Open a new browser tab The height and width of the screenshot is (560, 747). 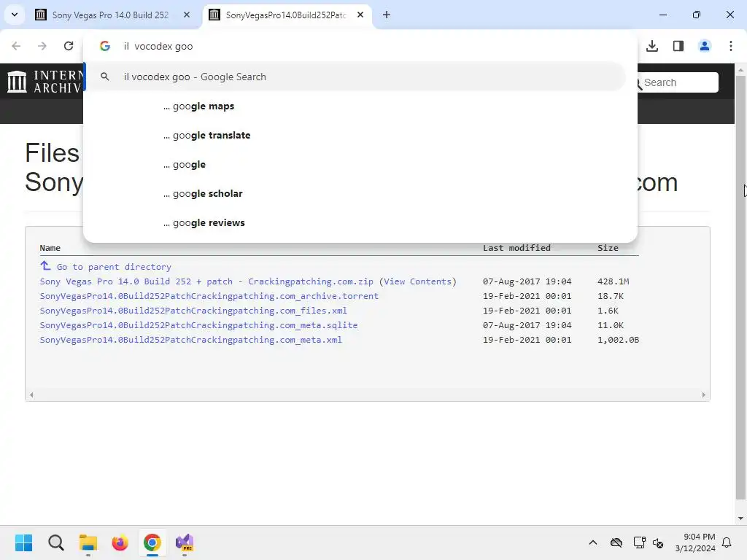coord(387,15)
